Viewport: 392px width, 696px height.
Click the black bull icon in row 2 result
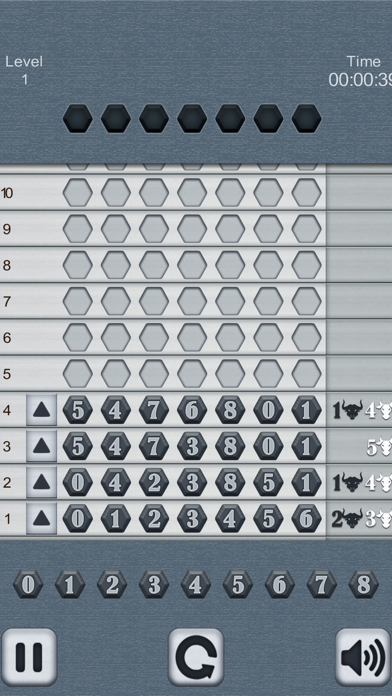tap(352, 482)
